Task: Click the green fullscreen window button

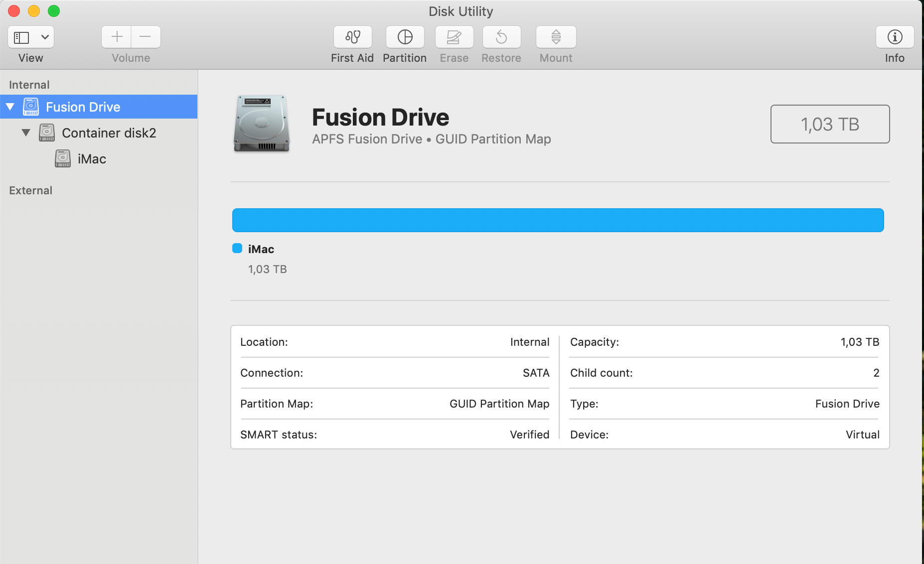Action: (54, 11)
